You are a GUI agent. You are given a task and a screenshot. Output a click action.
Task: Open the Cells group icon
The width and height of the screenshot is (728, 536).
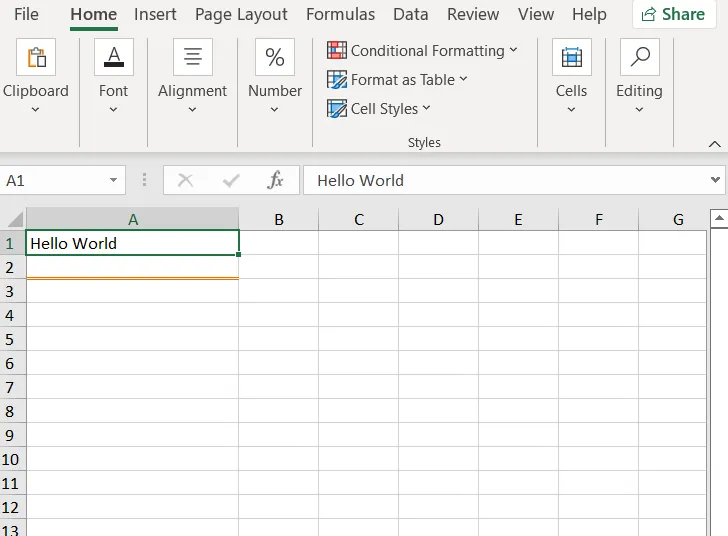click(571, 58)
